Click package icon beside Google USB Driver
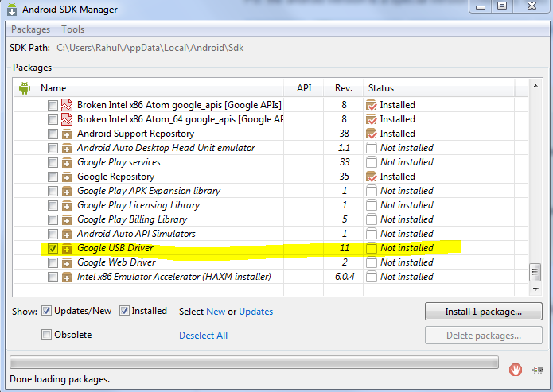The height and width of the screenshot is (392, 553). [x=67, y=249]
